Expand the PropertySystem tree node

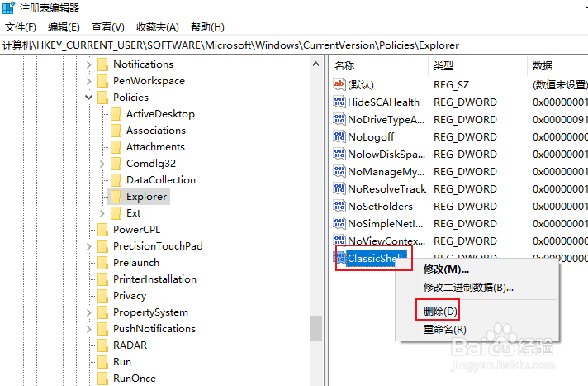(x=89, y=312)
